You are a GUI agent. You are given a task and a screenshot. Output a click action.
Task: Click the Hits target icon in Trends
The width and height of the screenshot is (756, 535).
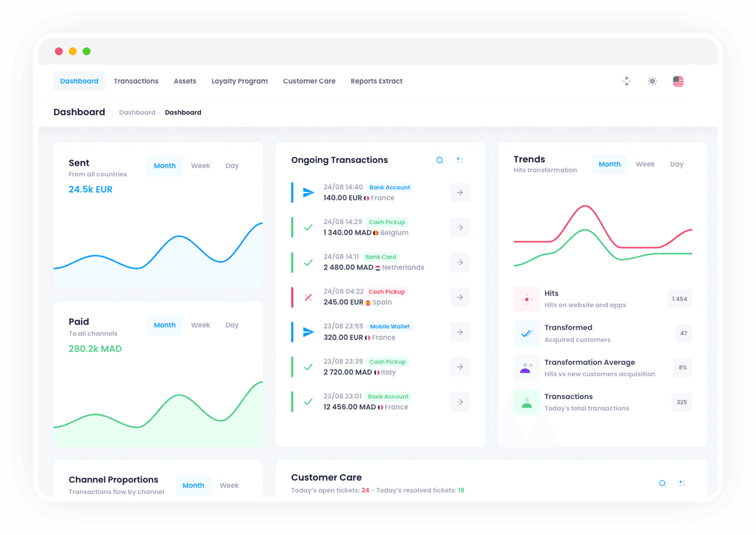click(x=526, y=299)
